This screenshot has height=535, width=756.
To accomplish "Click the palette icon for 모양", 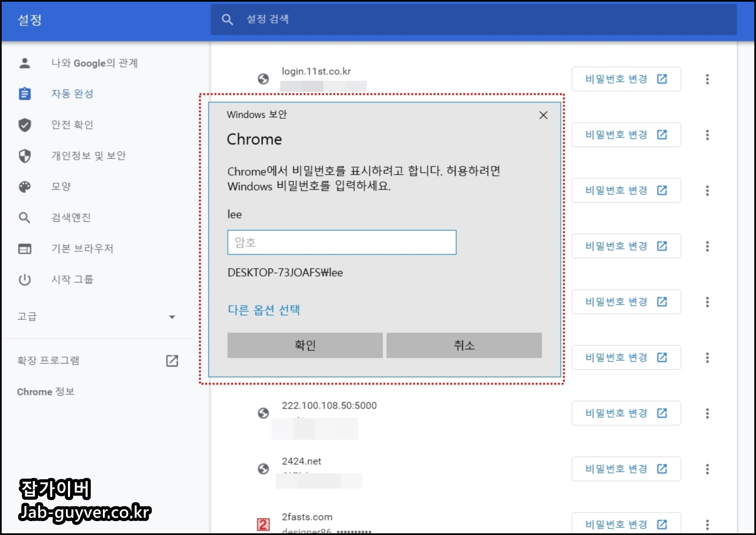I will (x=25, y=186).
